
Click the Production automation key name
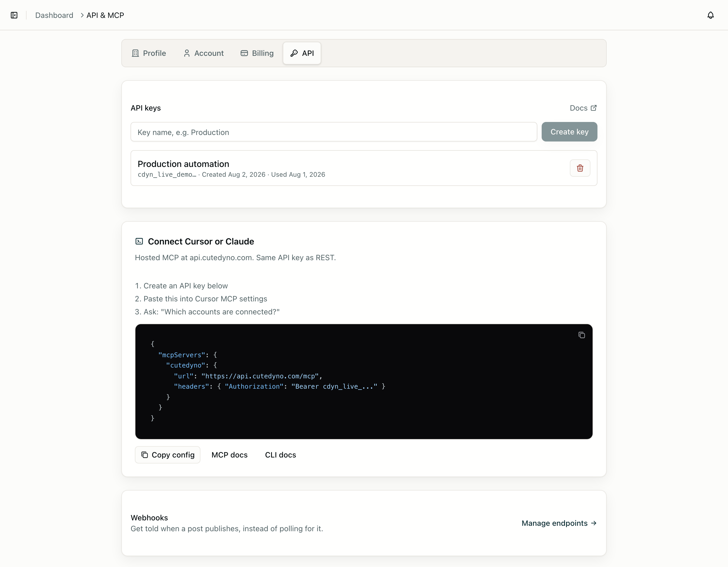click(x=183, y=164)
